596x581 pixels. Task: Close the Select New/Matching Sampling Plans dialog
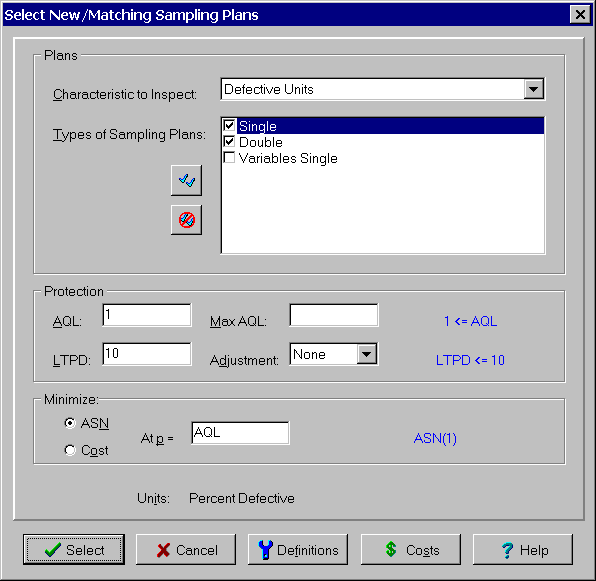(x=580, y=15)
